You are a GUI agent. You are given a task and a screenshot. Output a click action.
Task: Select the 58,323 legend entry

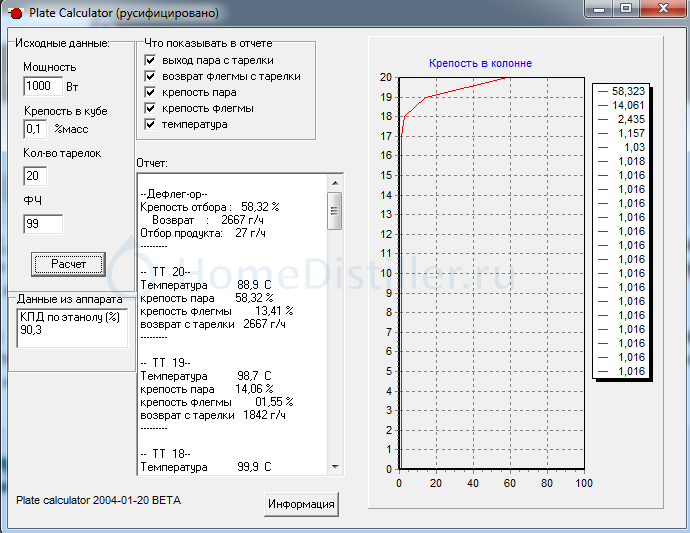621,90
